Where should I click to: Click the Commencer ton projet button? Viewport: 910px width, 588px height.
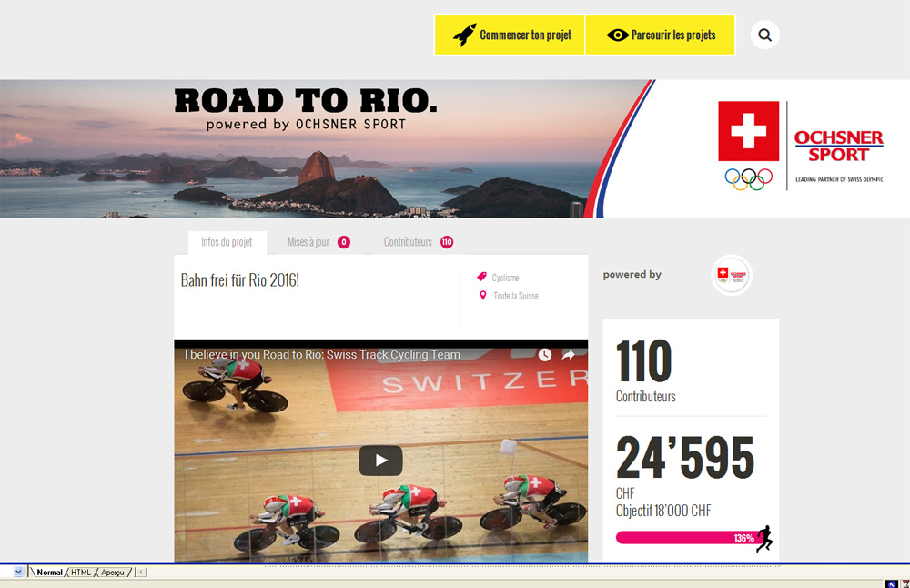click(510, 35)
